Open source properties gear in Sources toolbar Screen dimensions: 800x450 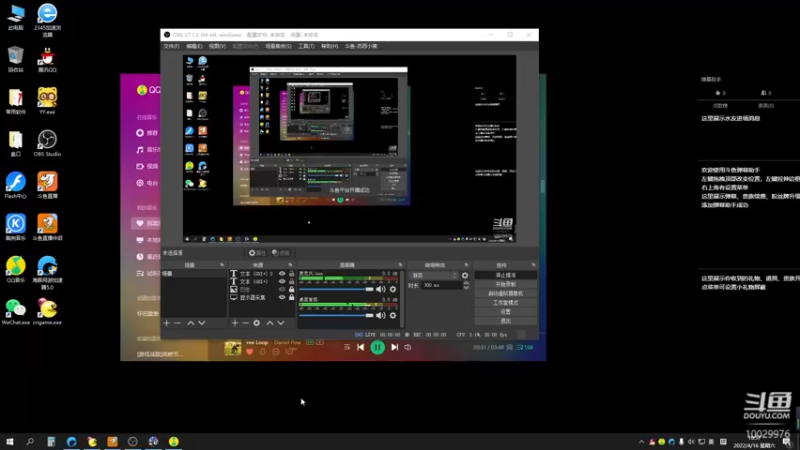tap(257, 323)
